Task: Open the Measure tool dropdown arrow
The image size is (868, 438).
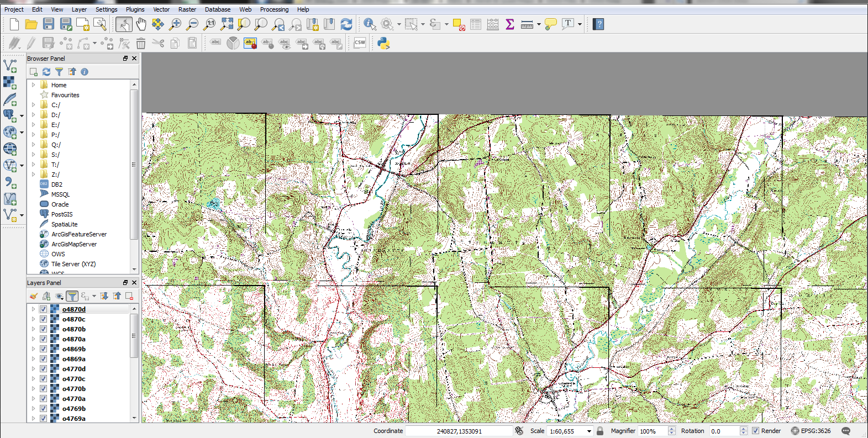Action: point(539,24)
